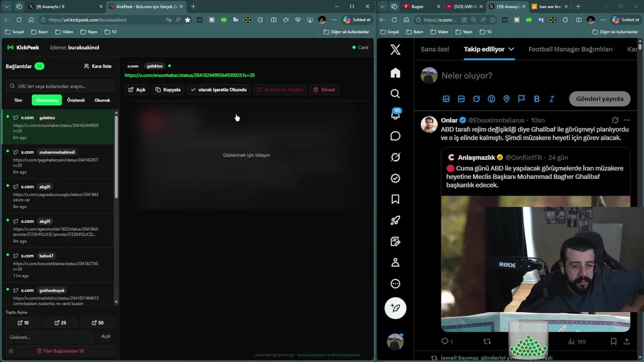644x362 pixels.
Task: Reply to Onlar's post comment icon
Action: tap(445, 341)
